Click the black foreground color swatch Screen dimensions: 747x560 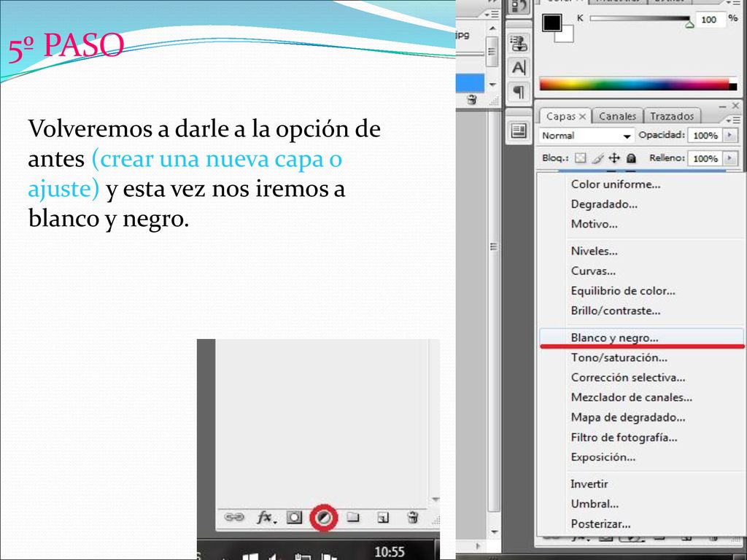coord(551,22)
